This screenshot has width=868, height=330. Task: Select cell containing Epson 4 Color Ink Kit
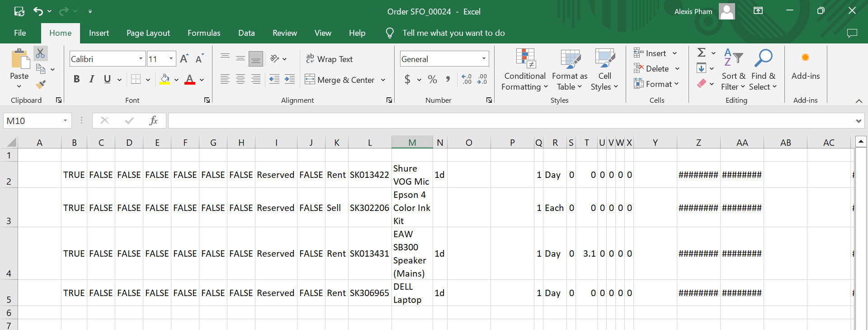(x=411, y=208)
